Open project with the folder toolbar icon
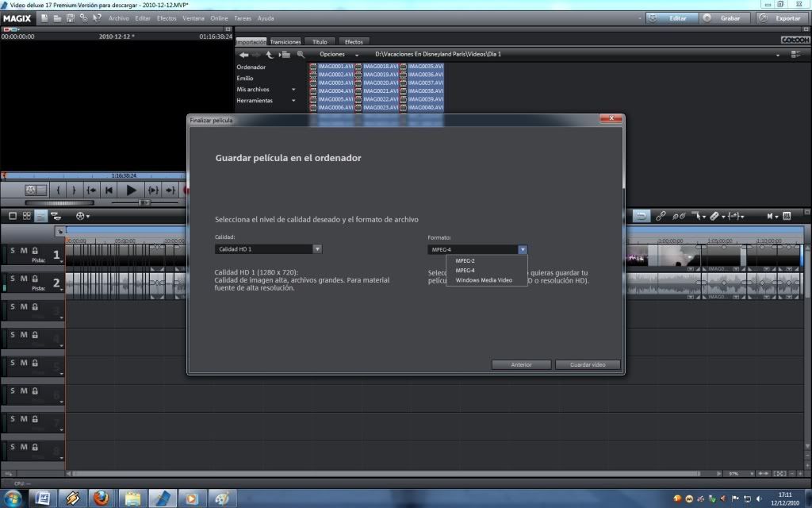Screen dimensions: 812x508 [57, 18]
